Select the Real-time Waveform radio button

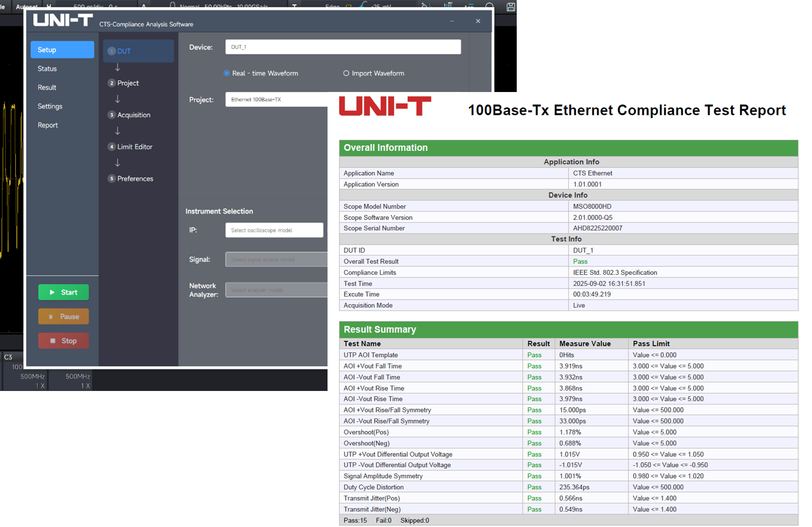click(x=226, y=73)
